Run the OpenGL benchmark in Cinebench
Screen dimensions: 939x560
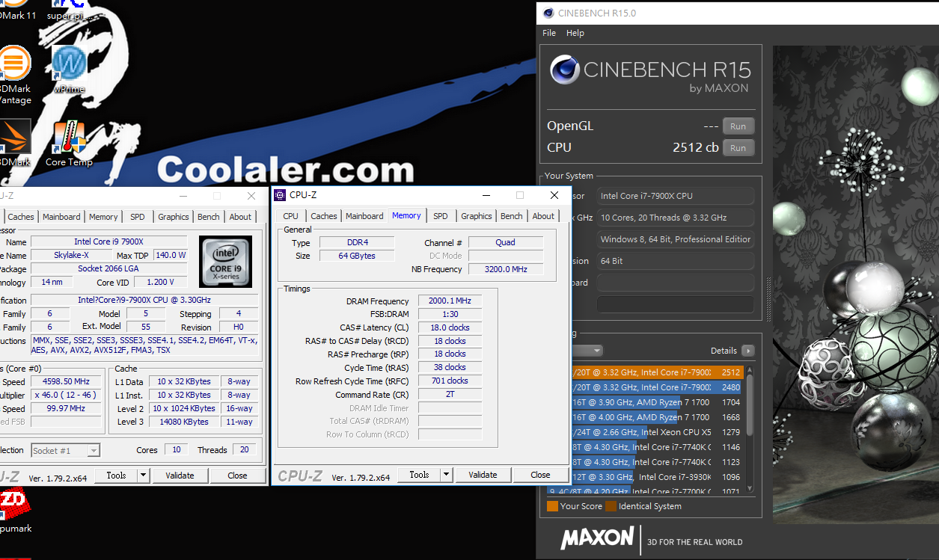coord(738,126)
